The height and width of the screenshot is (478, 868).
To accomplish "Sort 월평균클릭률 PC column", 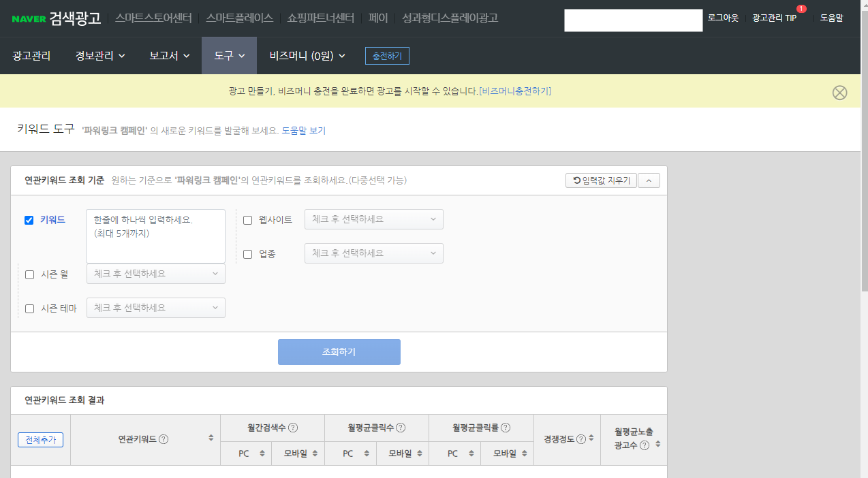I will (471, 453).
